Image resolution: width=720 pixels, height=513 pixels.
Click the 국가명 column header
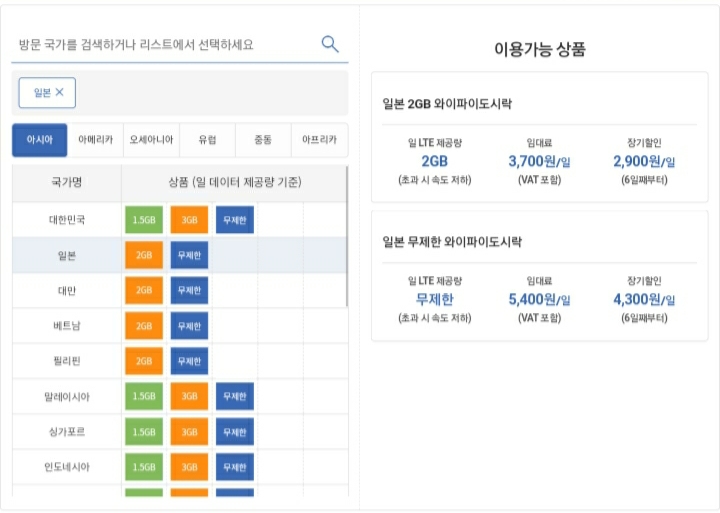pos(67,182)
